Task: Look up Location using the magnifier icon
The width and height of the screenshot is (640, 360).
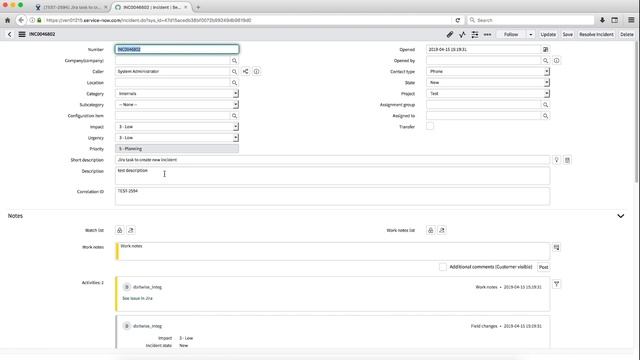Action: (234, 82)
